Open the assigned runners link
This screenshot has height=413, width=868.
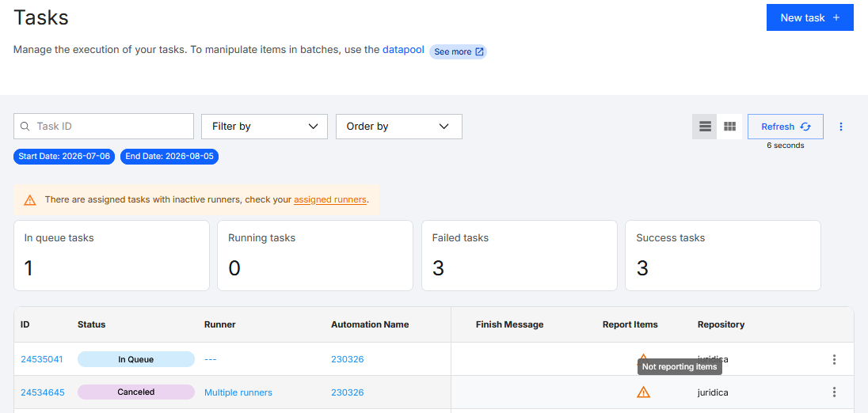[x=330, y=199]
